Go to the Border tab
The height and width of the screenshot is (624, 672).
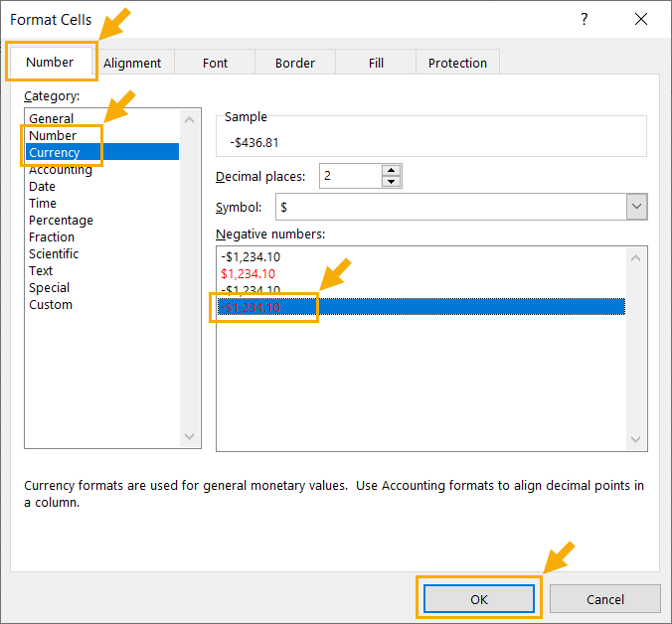[295, 63]
